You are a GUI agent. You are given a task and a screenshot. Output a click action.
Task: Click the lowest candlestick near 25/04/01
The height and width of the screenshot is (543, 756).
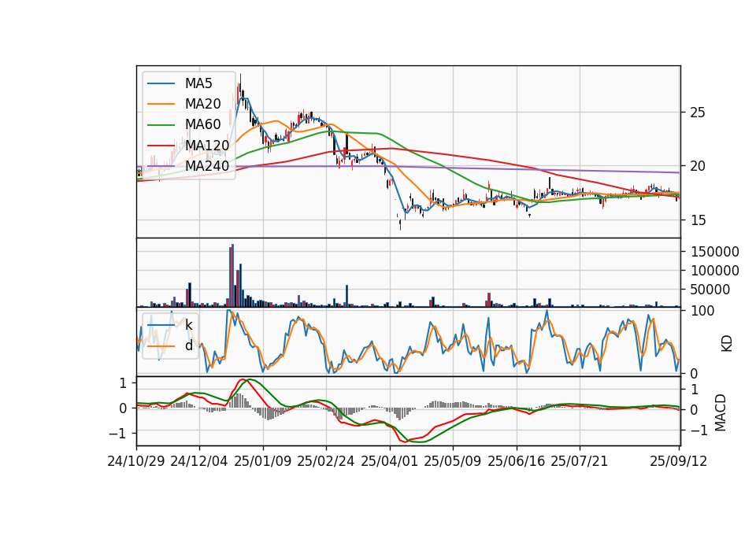click(x=400, y=223)
